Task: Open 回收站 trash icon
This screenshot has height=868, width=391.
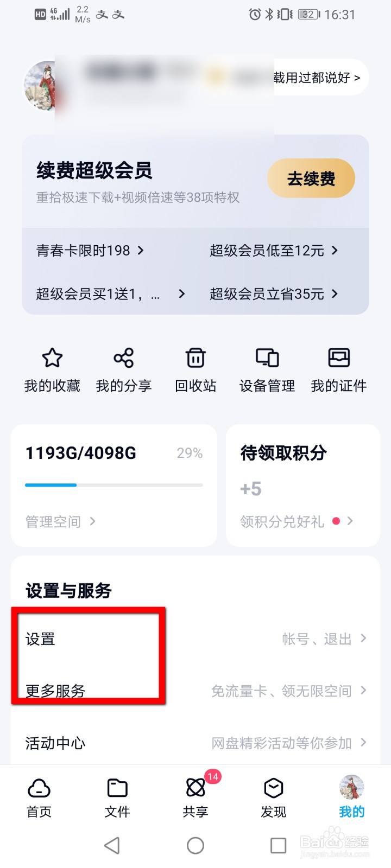Action: 195,358
